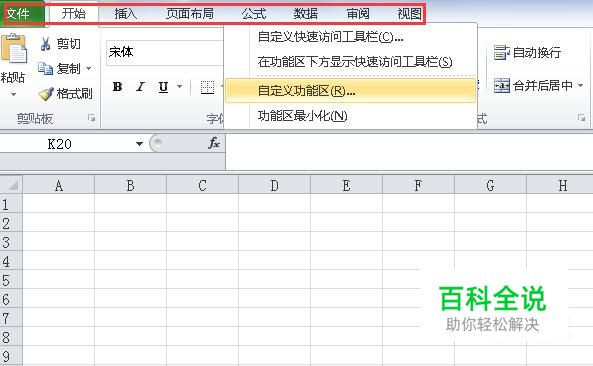Viewport: 593px width, 366px height.
Task: Choose 自定义快速访问工具栏(C)... from context menu
Action: click(x=350, y=37)
